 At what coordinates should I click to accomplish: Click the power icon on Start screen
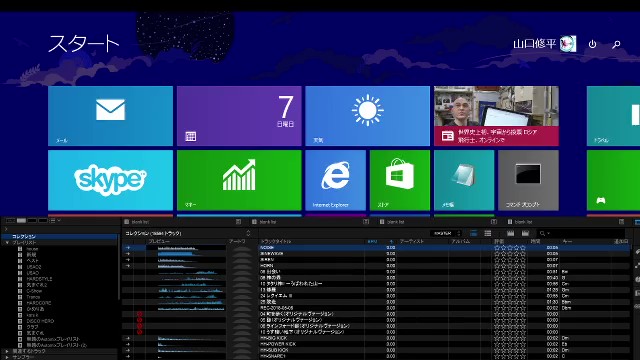592,44
